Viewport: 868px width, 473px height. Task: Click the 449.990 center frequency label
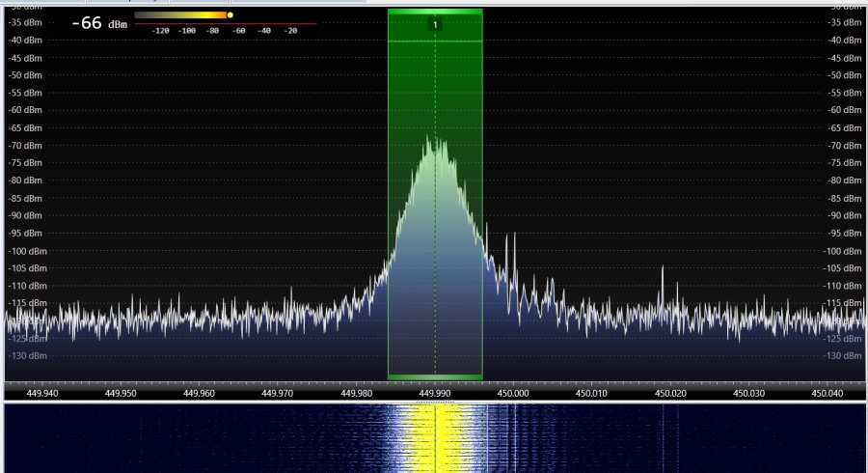click(x=435, y=393)
